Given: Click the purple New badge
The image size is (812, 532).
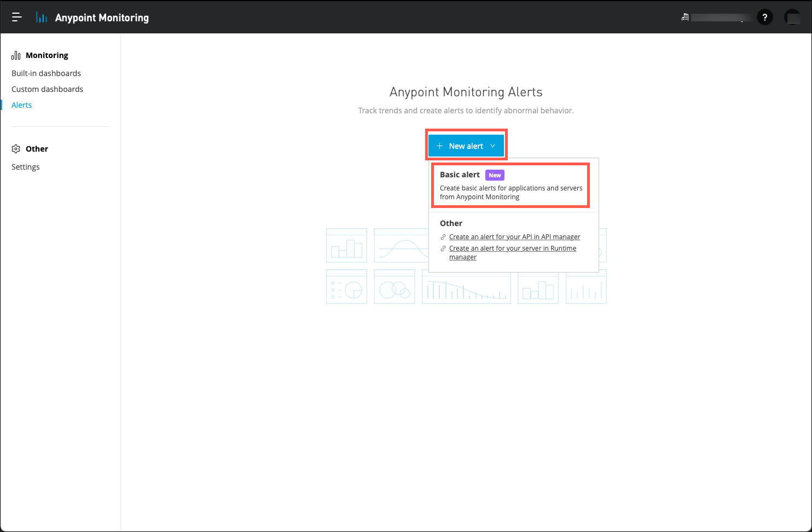Looking at the screenshot, I should pos(495,175).
